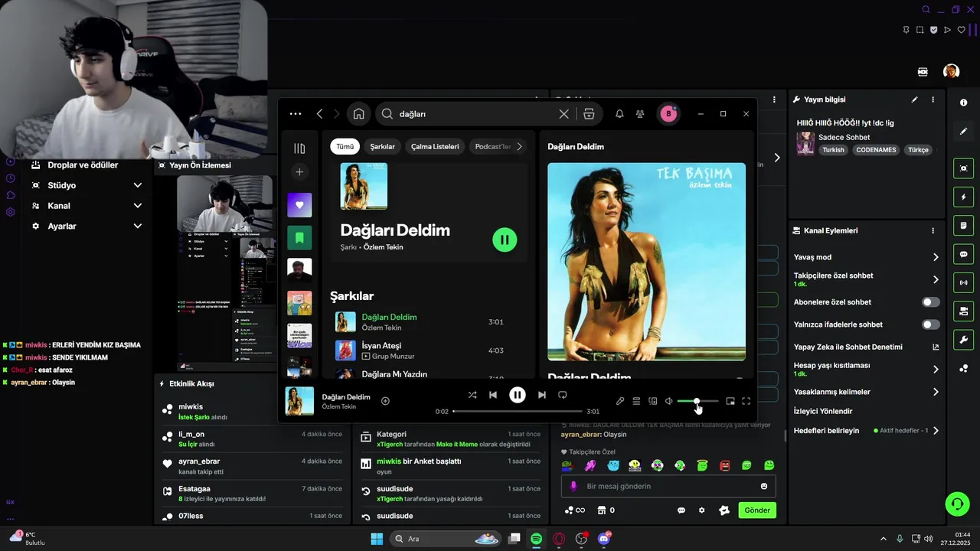The width and height of the screenshot is (980, 551).
Task: Show more Spotify filter chips arrow
Action: click(x=519, y=146)
